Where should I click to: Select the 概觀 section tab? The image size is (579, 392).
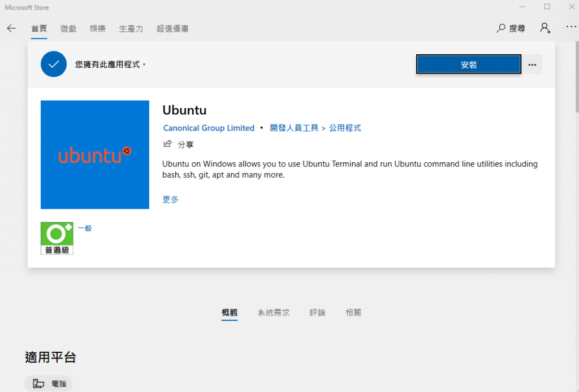[230, 313]
